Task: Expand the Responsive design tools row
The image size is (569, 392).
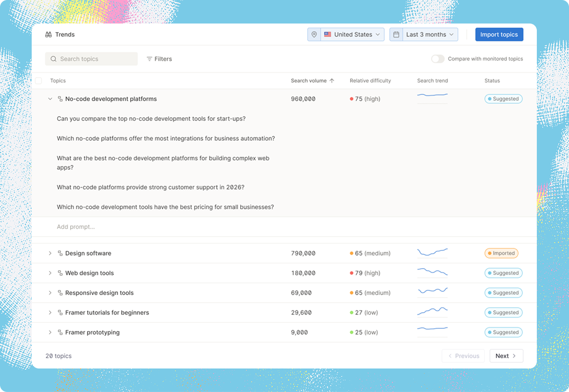Action: point(50,293)
